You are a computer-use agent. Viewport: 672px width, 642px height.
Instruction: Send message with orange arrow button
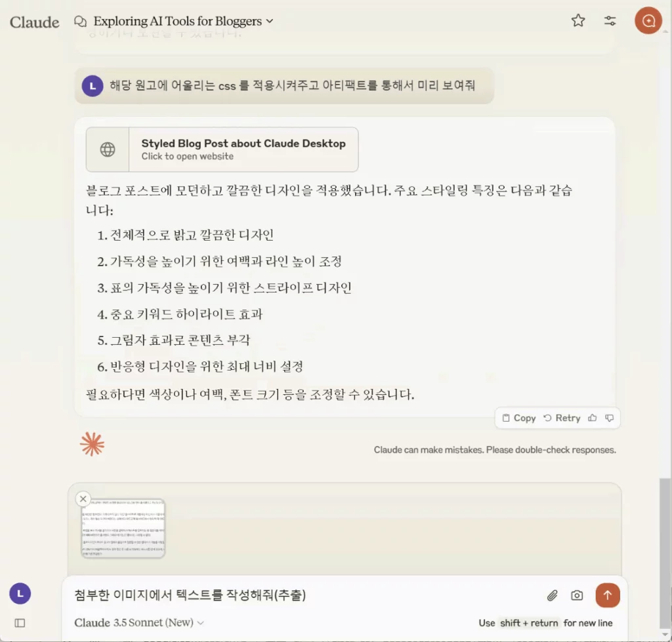click(607, 595)
